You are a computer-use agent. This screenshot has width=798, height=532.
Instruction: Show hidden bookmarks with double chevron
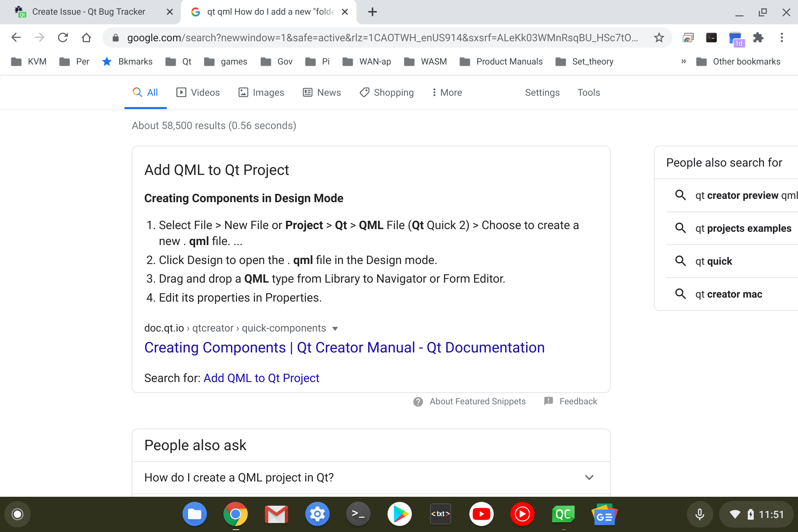point(684,62)
